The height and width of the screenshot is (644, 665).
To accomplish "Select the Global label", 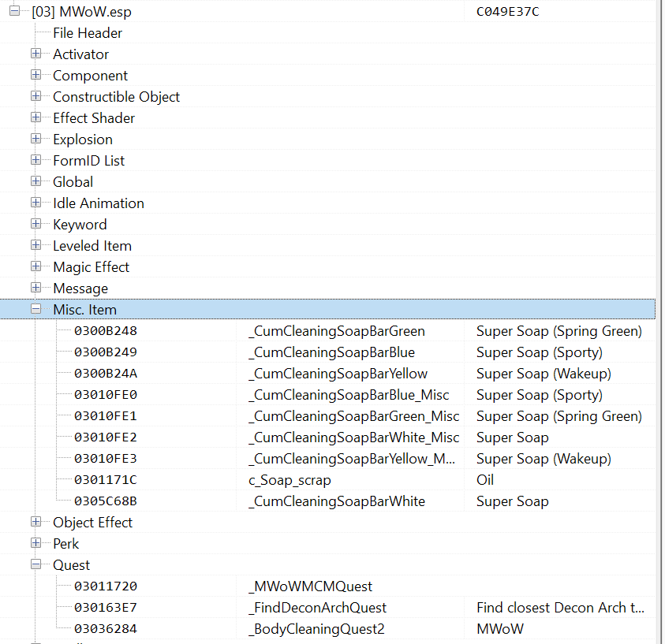I will [x=73, y=182].
